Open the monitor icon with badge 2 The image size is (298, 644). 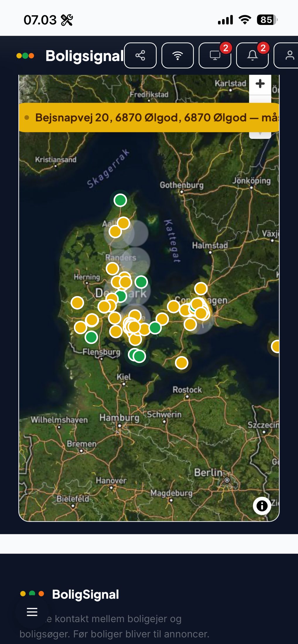[215, 55]
